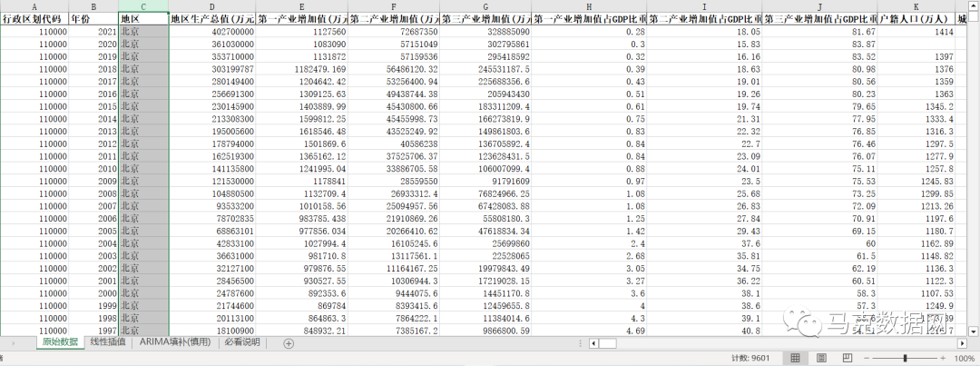The width and height of the screenshot is (980, 366).
Task: Click the vertical scrollbar down arrow
Action: pos(974,331)
